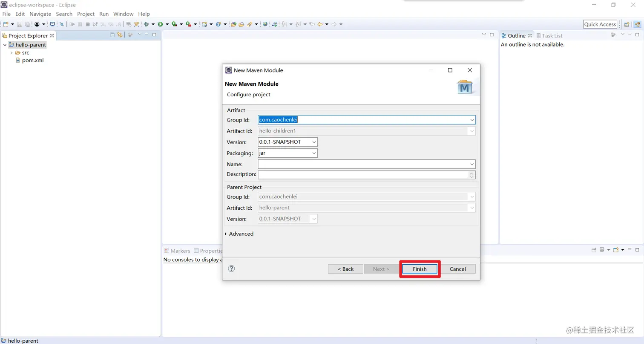Open Project Explorer view menu triangle
The width and height of the screenshot is (644, 344).
[x=139, y=34]
